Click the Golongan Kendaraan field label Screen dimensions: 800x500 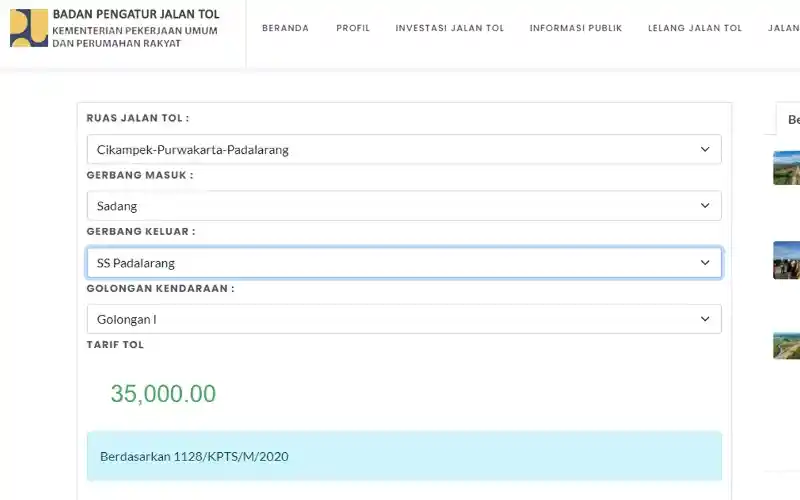[160, 288]
